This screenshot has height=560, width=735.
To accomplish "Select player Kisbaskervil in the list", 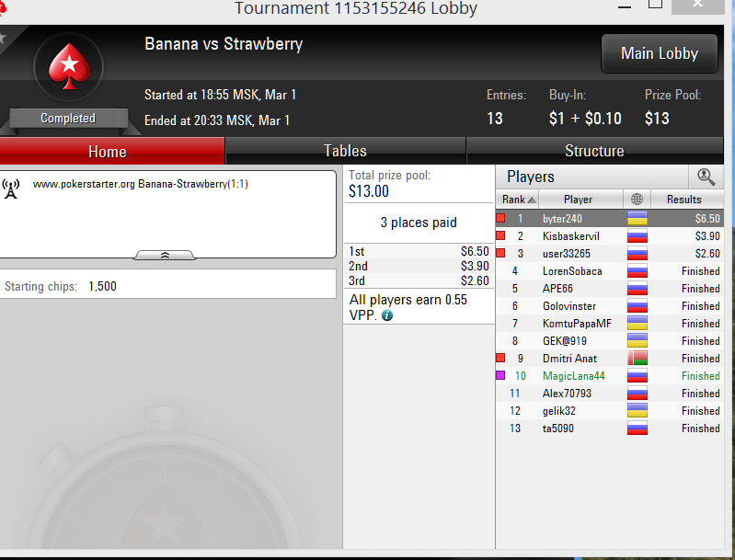I will (x=570, y=236).
